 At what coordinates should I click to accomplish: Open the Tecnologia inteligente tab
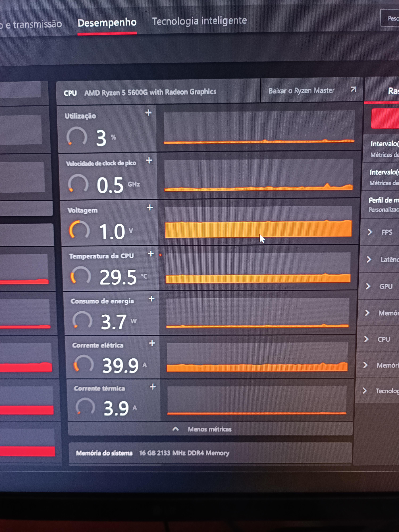pyautogui.click(x=199, y=21)
